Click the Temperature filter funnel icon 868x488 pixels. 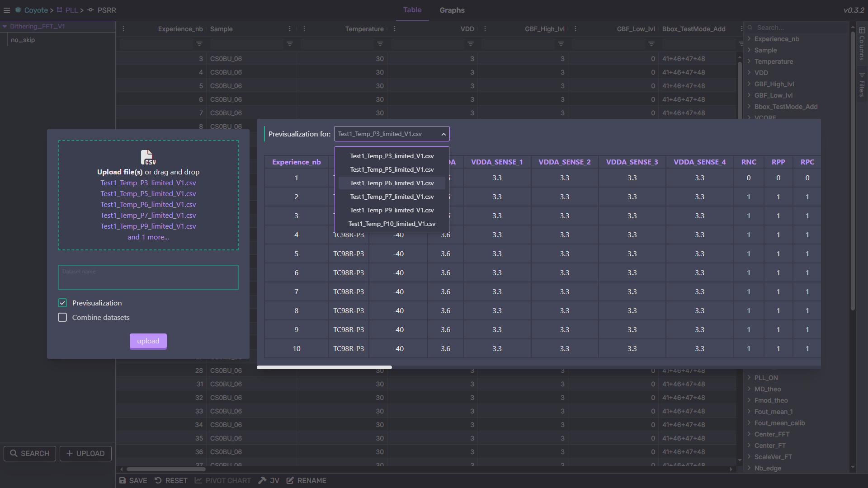coord(380,44)
